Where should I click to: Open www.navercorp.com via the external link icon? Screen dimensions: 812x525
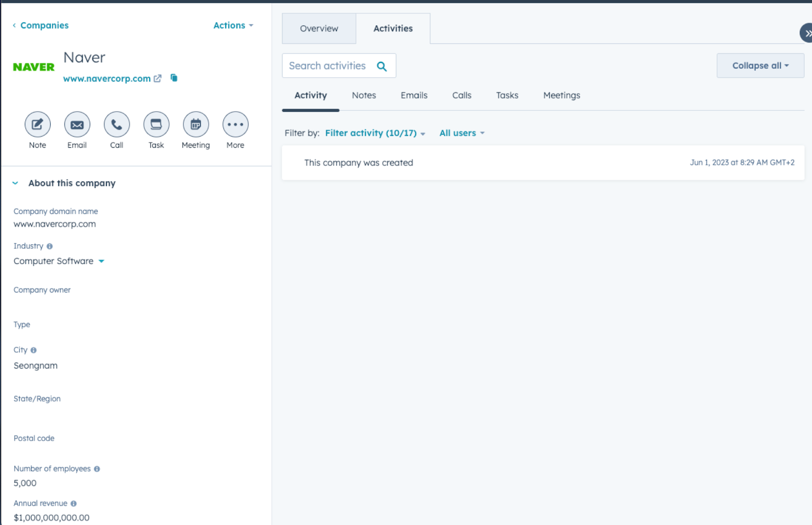point(157,78)
